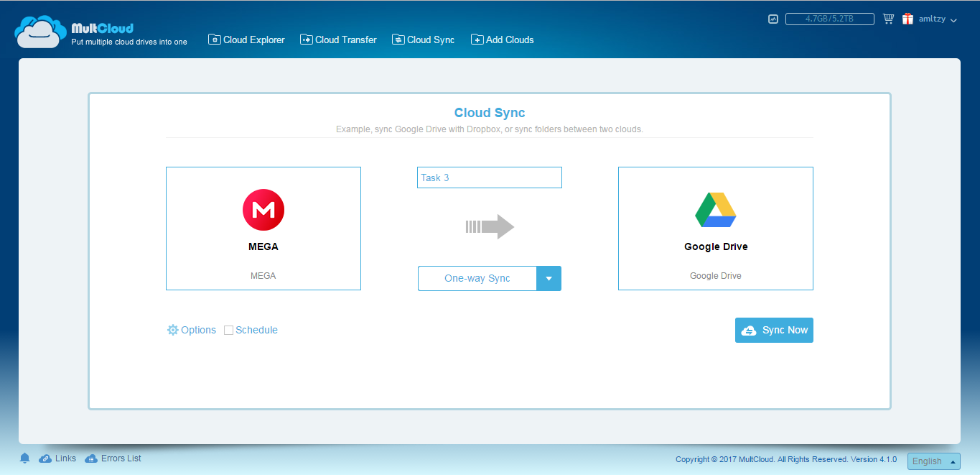Screen dimensions: 980x475
Task: Open the English language selector
Action: coord(934,461)
